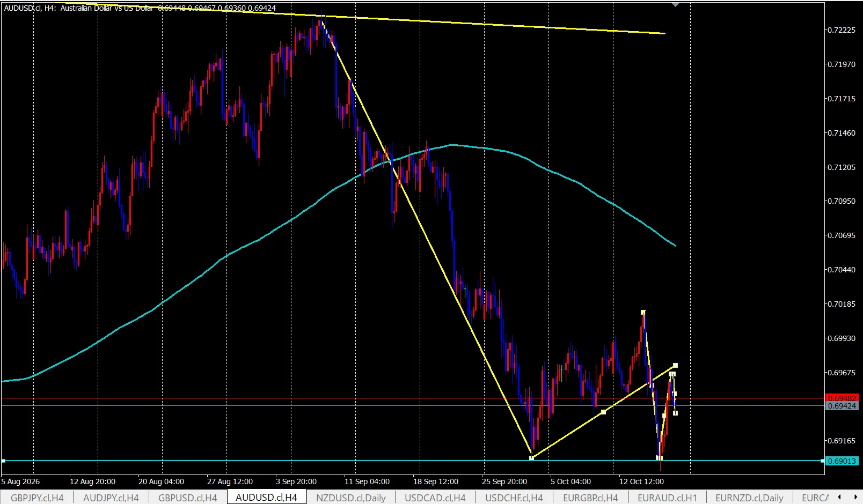Image resolution: width=863 pixels, height=504 pixels.
Task: Click the 18 Sep 12:00 time label
Action: click(436, 481)
